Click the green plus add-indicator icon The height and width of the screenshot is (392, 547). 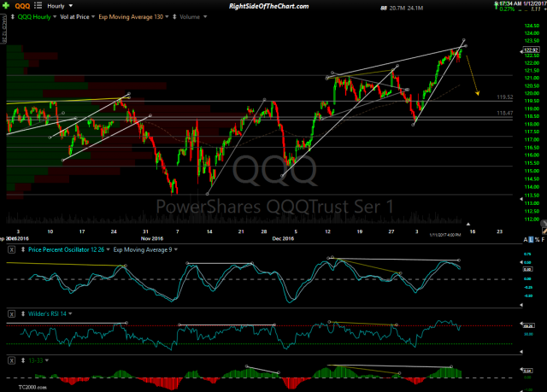(x=6, y=6)
